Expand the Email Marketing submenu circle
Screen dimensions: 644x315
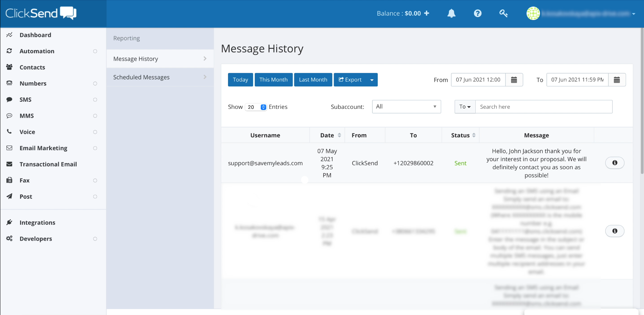tap(95, 148)
